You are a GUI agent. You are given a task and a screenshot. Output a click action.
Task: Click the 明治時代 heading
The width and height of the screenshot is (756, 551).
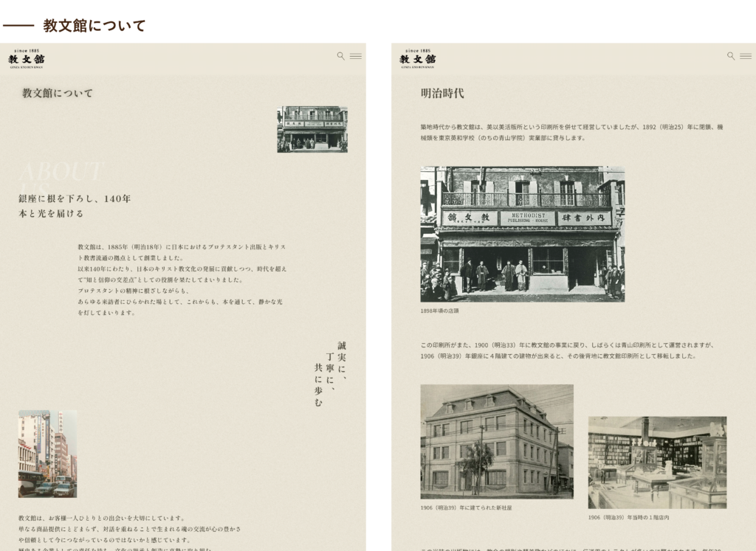[442, 94]
